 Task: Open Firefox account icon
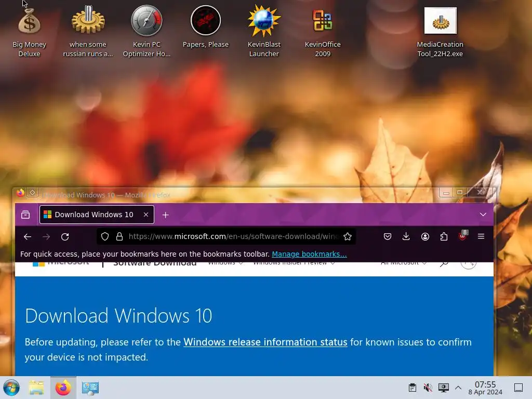(x=425, y=236)
